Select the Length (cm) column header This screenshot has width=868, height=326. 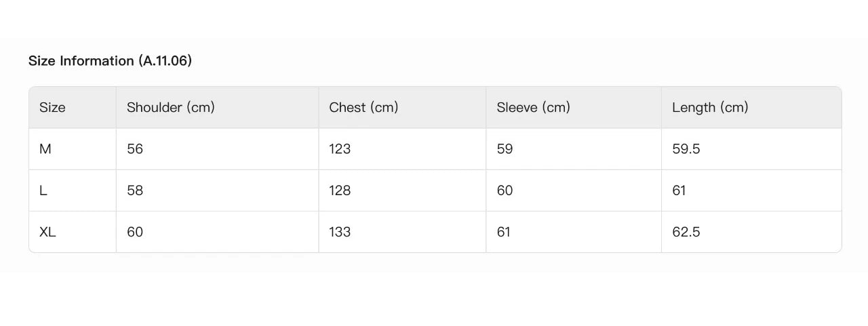click(x=710, y=107)
